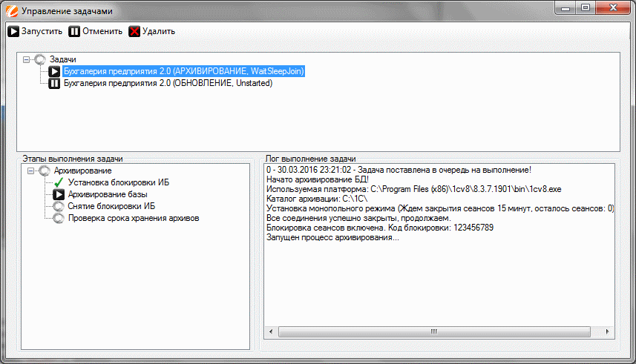This screenshot has height=364, width=636.
Task: Click log line 'Используемая платформа'
Action: (413, 189)
